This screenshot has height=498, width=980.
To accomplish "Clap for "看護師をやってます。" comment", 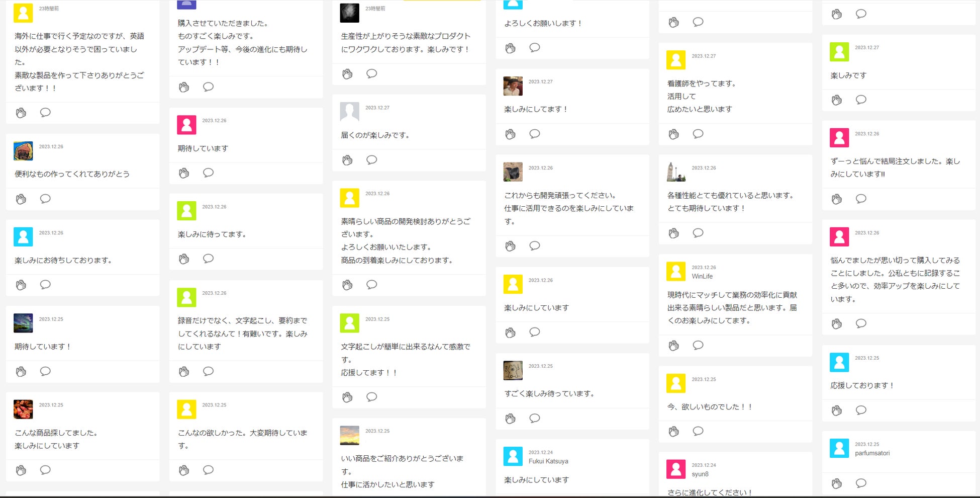I will tap(673, 134).
